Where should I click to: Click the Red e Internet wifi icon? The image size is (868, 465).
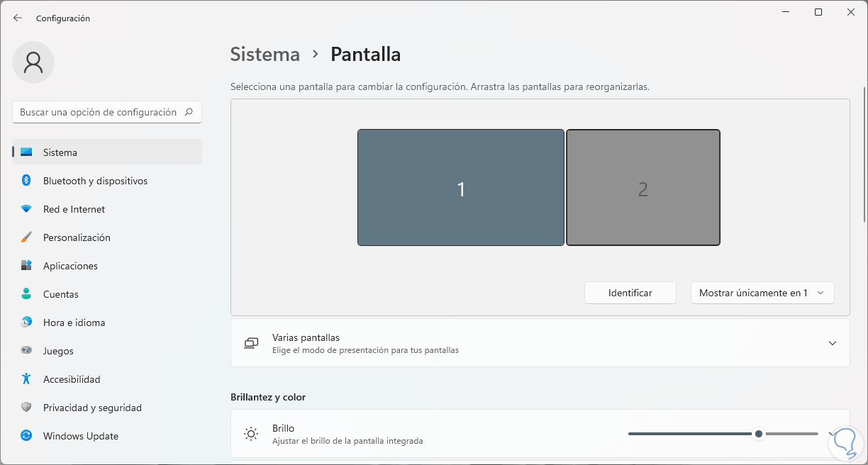point(26,209)
